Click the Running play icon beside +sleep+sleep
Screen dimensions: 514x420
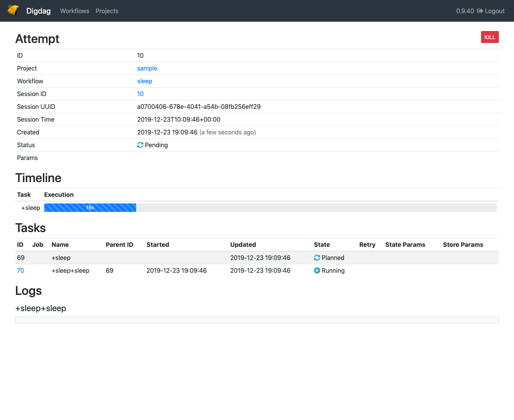[x=317, y=270]
